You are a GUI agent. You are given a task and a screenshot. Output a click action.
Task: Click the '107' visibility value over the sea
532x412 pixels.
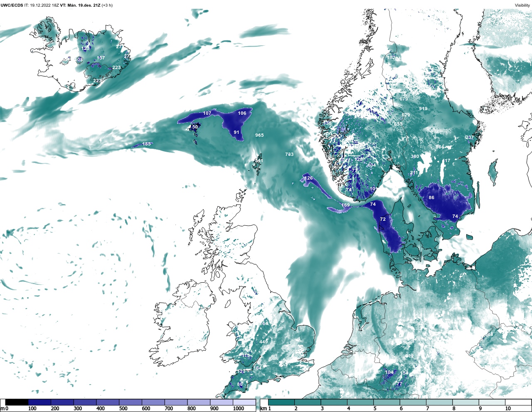tap(207, 113)
